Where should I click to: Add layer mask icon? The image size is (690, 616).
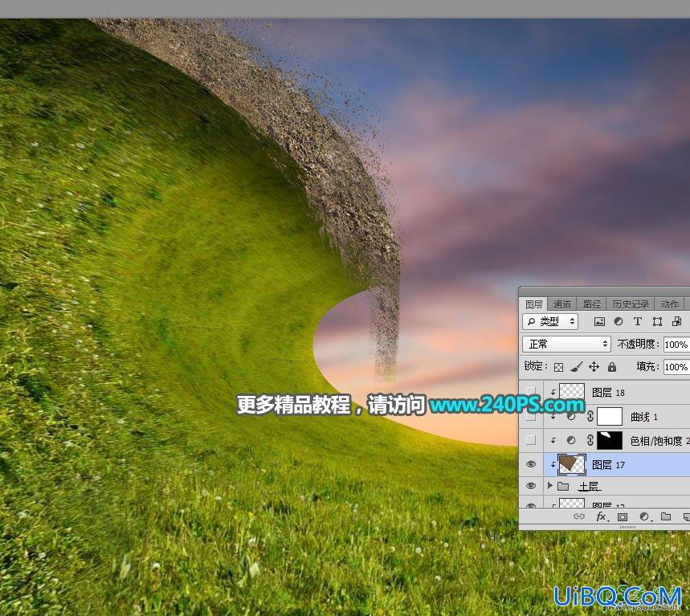coord(623,516)
